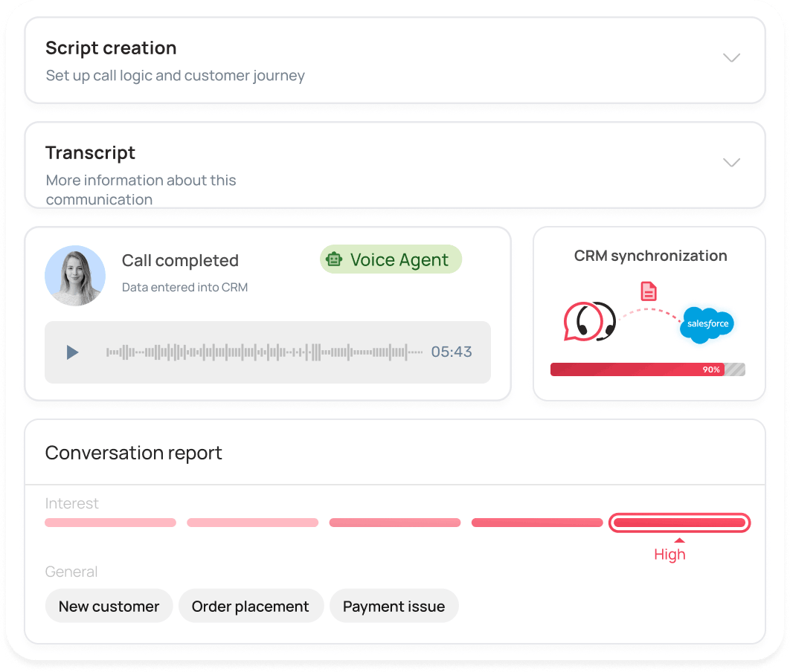
Task: Click the Interest label
Action: coord(71,503)
